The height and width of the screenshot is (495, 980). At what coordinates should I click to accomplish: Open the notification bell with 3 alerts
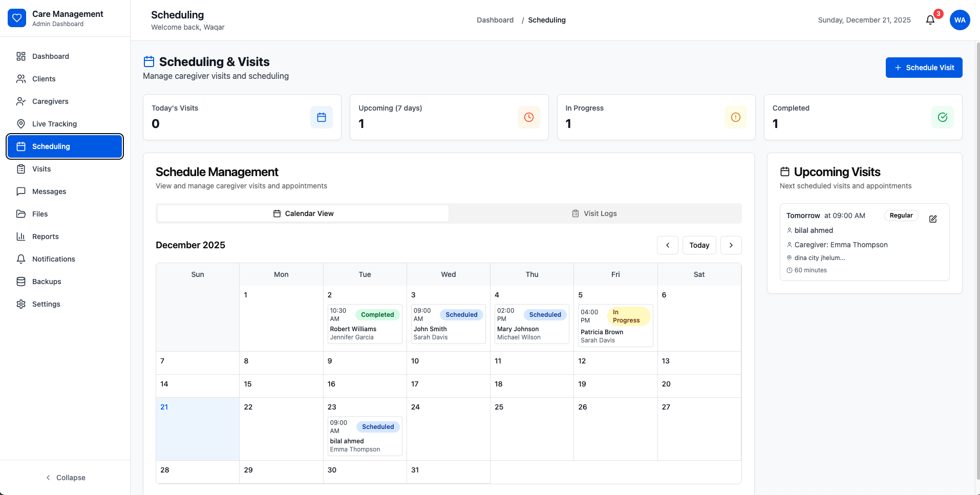click(x=930, y=19)
